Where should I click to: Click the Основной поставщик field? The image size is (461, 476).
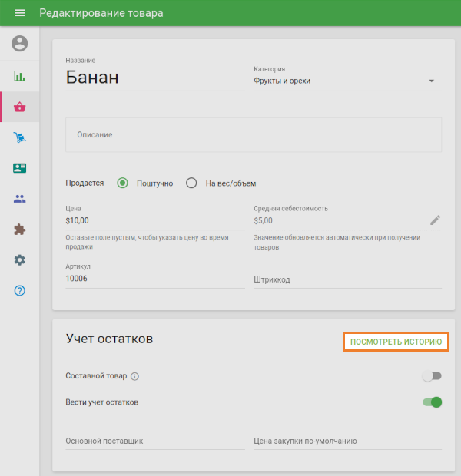[x=154, y=441]
